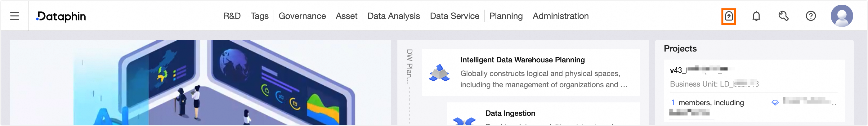Click the Dataphin logo
The width and height of the screenshot is (868, 126).
61,16
